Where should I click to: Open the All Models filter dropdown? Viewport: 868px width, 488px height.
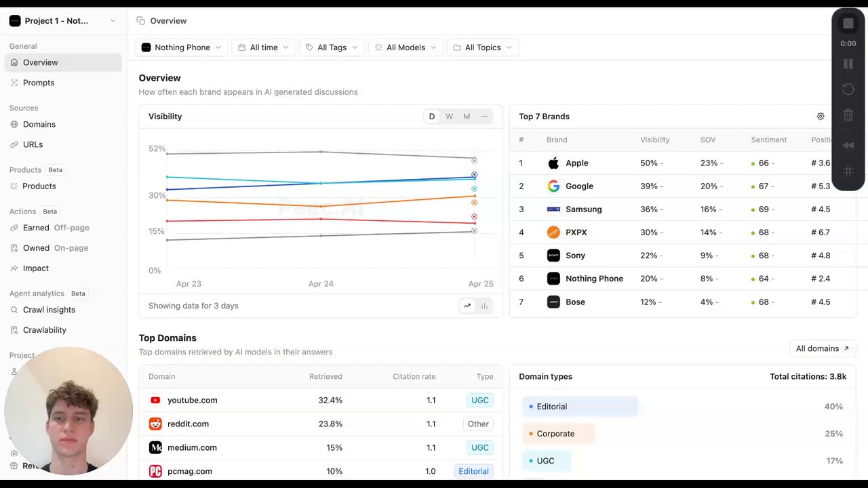(406, 47)
